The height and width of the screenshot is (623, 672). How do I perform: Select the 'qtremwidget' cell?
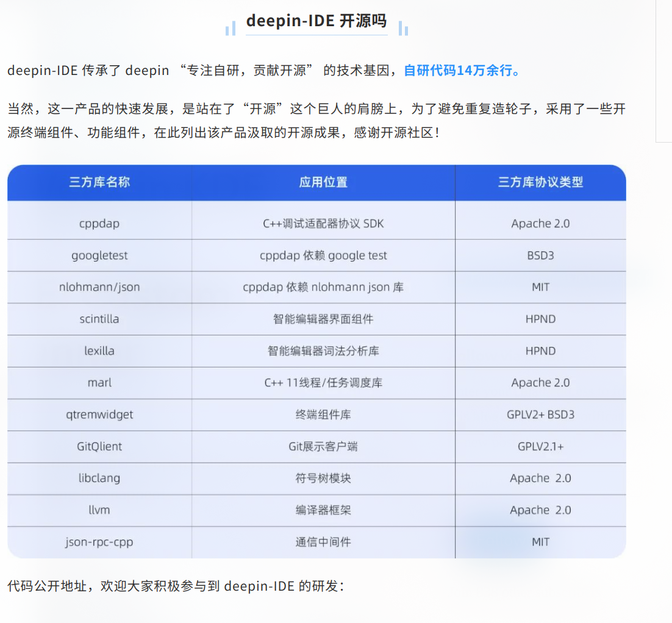[x=99, y=415]
